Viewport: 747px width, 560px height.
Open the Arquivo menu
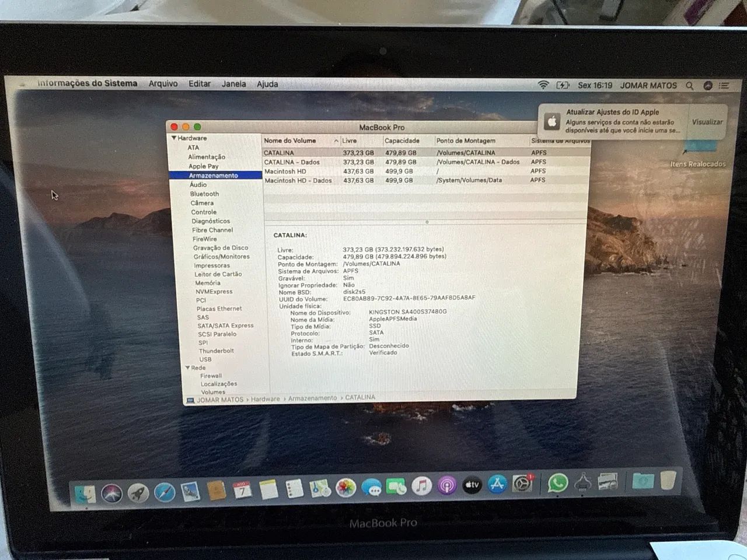click(x=163, y=84)
